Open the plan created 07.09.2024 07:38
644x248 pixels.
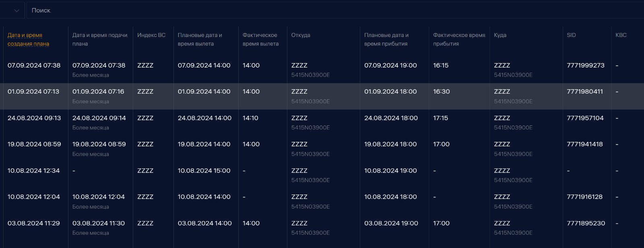[x=322, y=70]
